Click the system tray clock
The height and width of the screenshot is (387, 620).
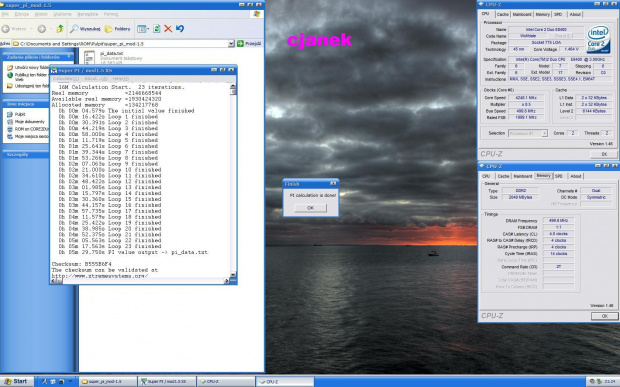pos(609,381)
